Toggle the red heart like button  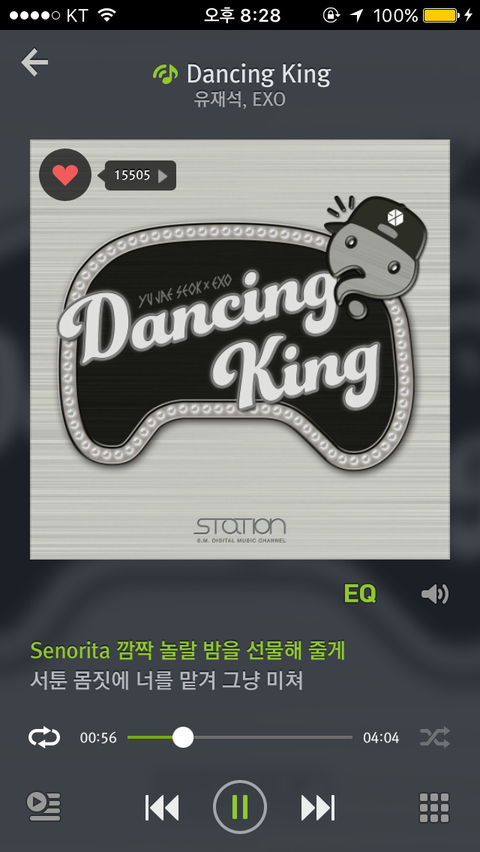(x=65, y=175)
